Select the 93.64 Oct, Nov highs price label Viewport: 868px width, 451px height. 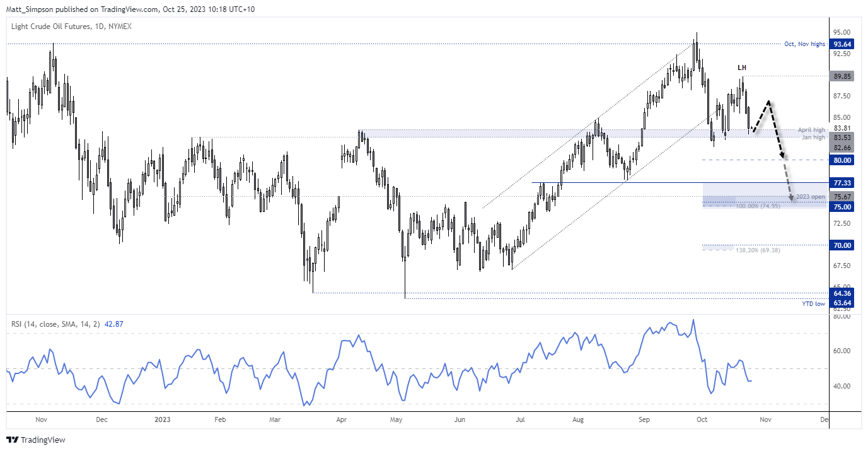pos(843,44)
